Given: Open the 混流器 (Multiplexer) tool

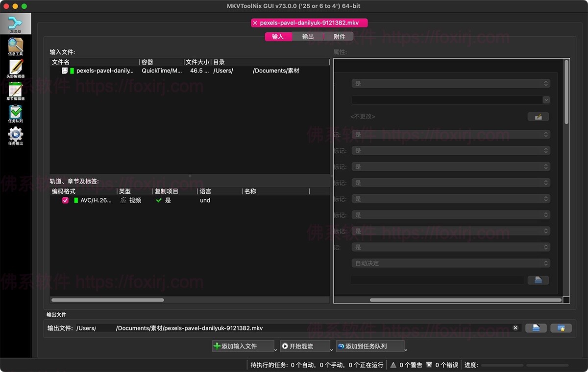Looking at the screenshot, I should 16,23.
